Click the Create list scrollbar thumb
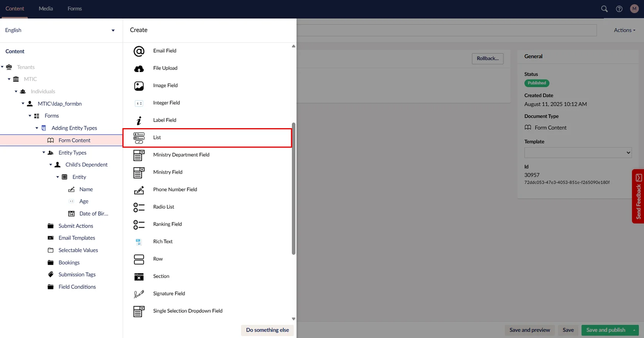 294,188
